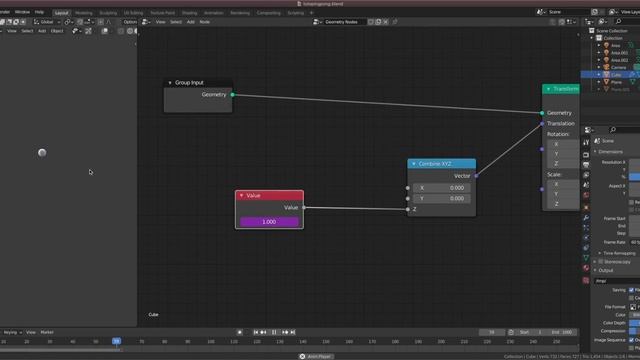Open the Window menu
Viewport: 640px width, 360px height.
click(22, 12)
